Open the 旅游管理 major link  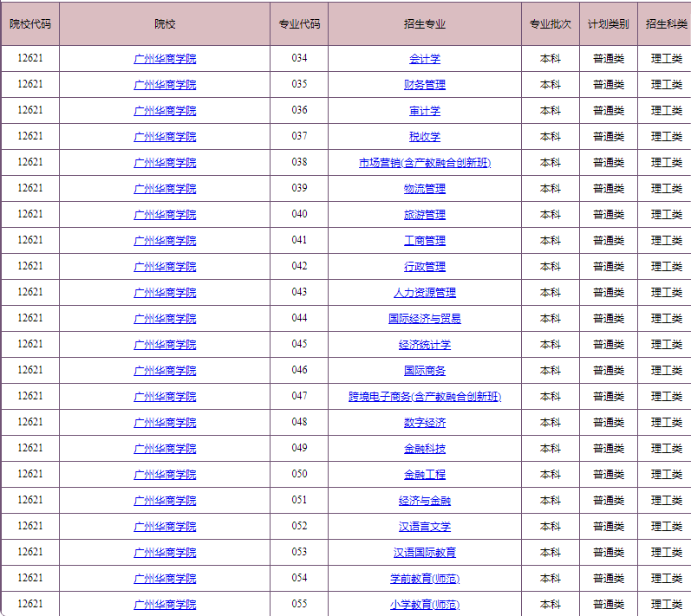point(424,215)
